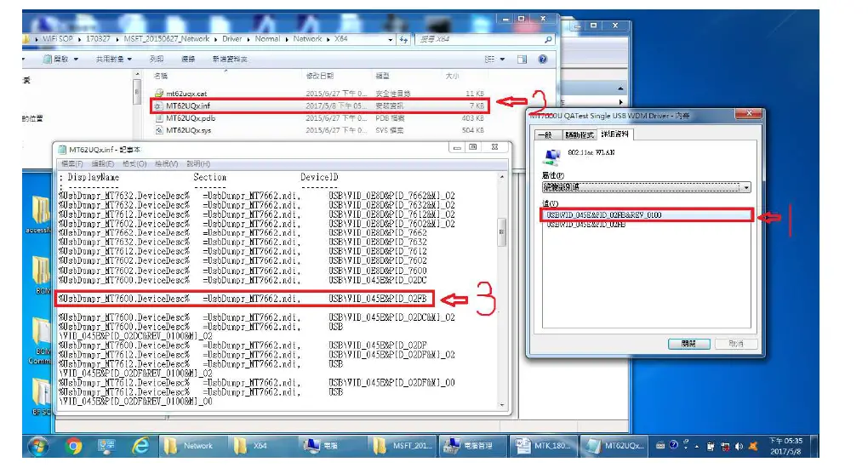
Task: Select the mt62uqx.cat file icon
Action: [159, 94]
